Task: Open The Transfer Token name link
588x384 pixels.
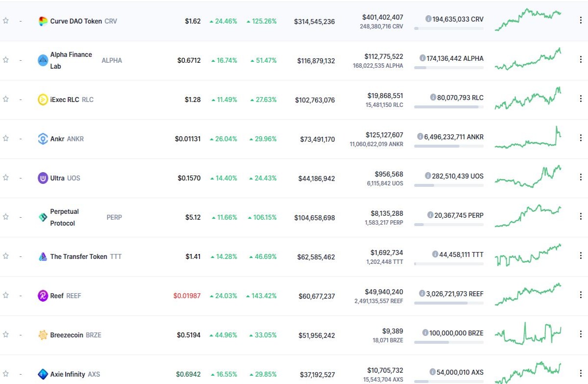Action: [x=78, y=256]
